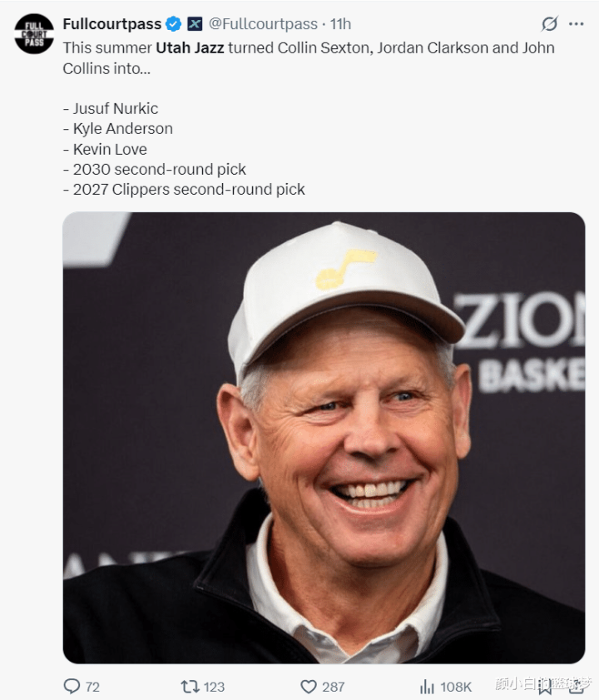Bookmark this post
599x700 pixels.
[545, 686]
